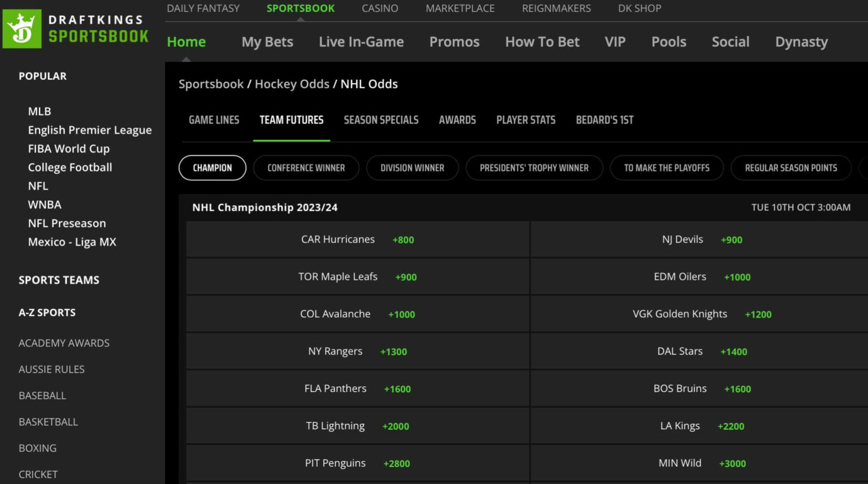Bet on FLA Panthers at +1600
Image resolution: width=868 pixels, height=484 pixels.
[358, 389]
